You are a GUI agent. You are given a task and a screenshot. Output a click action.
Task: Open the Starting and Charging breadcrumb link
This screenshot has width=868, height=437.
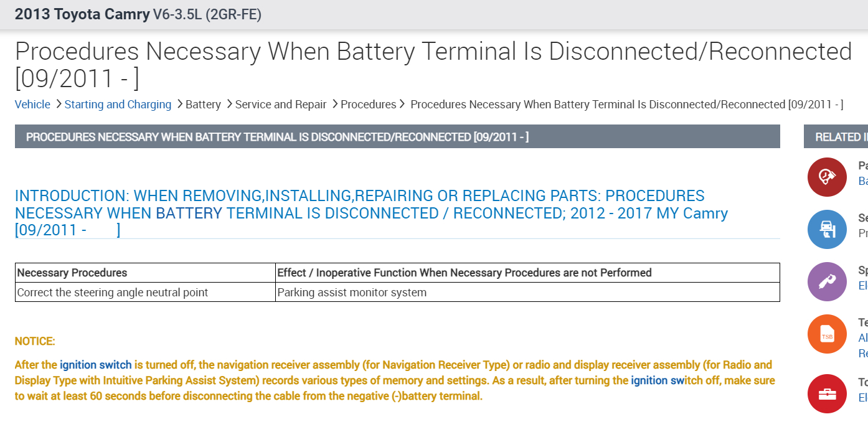click(x=118, y=105)
